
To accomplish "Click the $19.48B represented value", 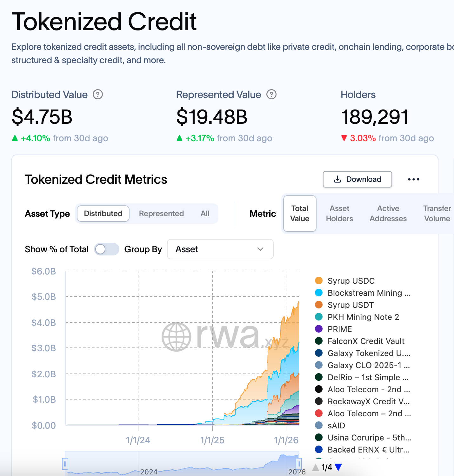I will [x=212, y=117].
